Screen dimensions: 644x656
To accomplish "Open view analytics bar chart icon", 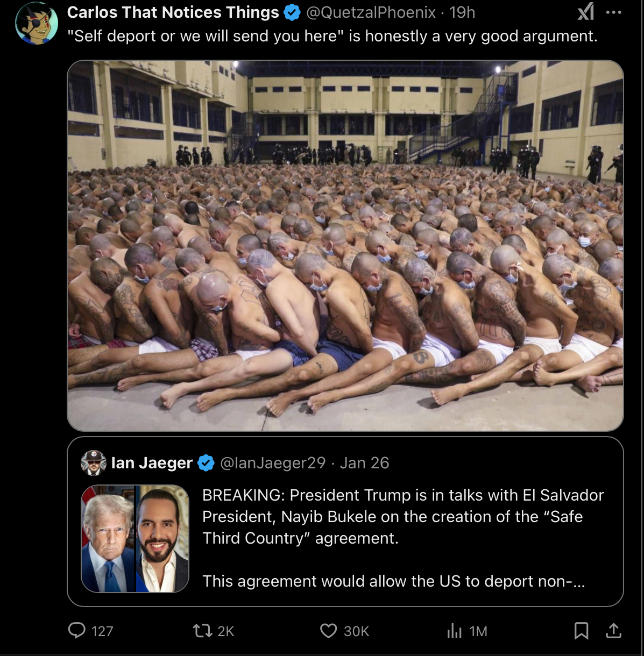I will [454, 631].
